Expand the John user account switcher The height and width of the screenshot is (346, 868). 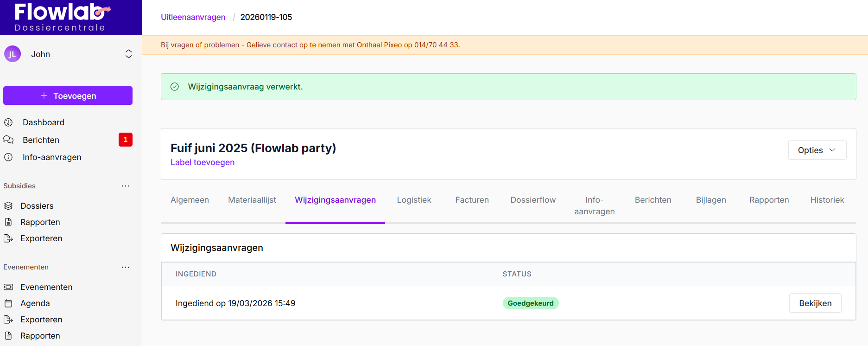[x=128, y=54]
